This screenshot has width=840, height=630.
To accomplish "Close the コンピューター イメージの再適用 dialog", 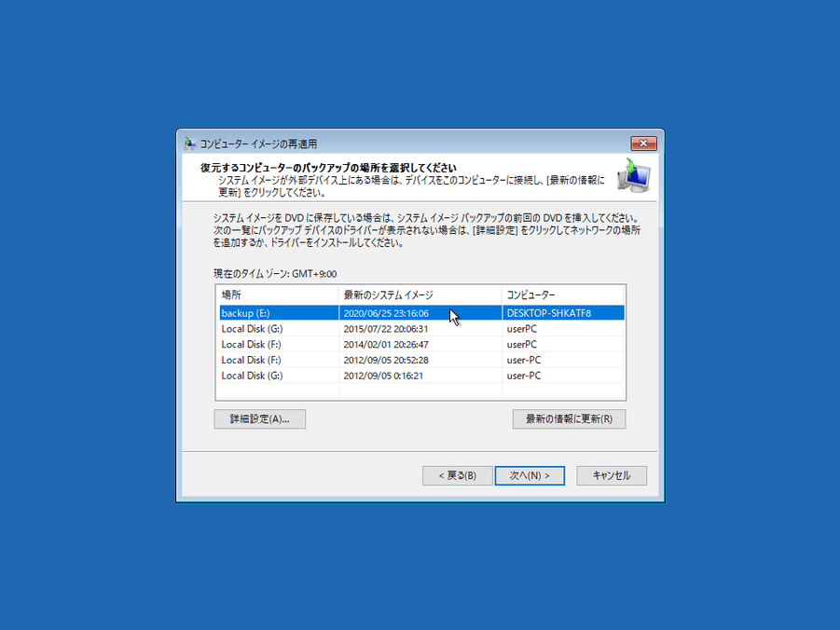I will click(643, 143).
